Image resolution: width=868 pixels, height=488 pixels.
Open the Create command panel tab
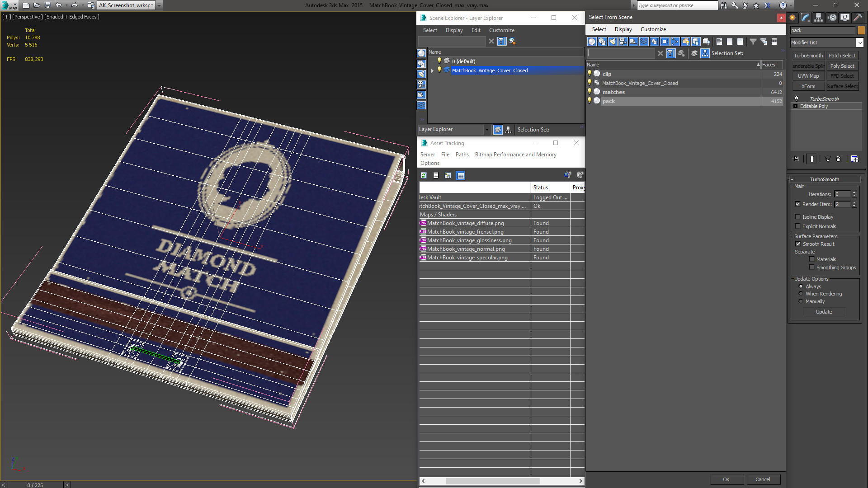pos(793,18)
